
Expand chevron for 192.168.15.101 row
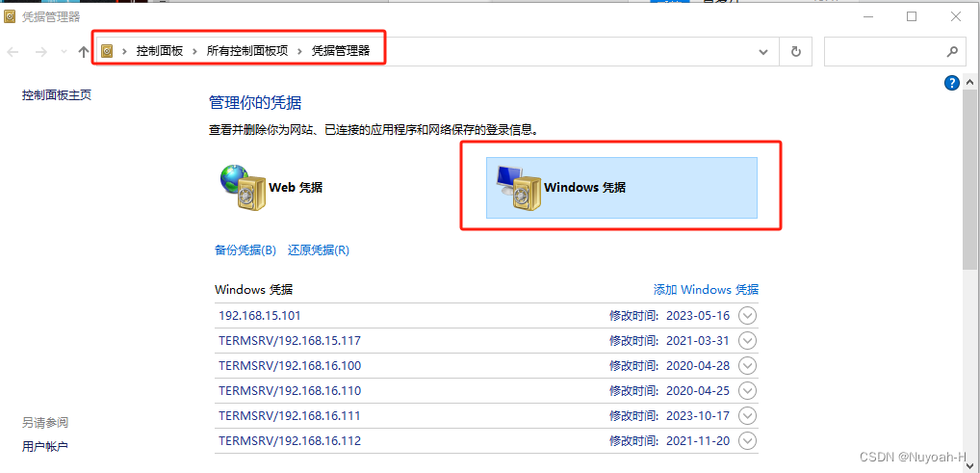tap(747, 316)
